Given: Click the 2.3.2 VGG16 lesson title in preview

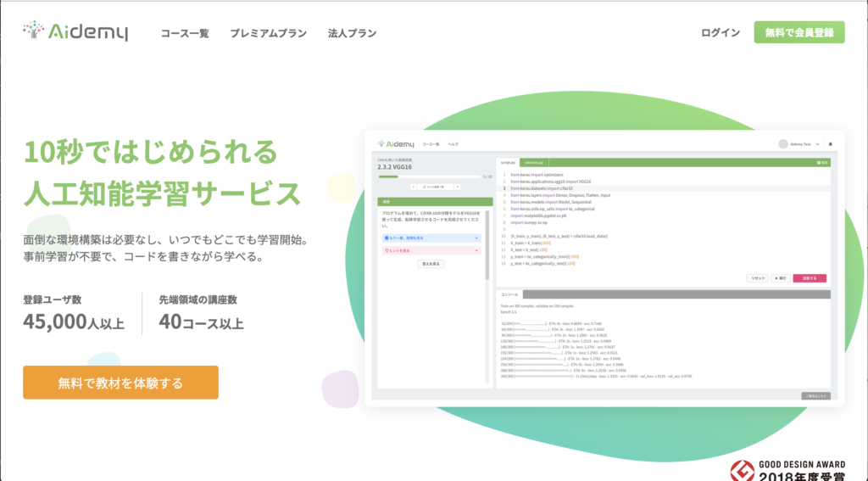Looking at the screenshot, I should (x=395, y=167).
